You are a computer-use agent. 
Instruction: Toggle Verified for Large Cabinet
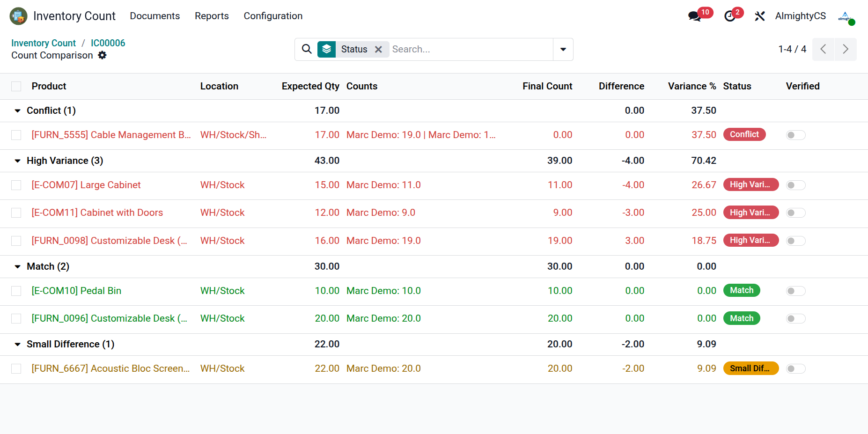click(x=795, y=185)
